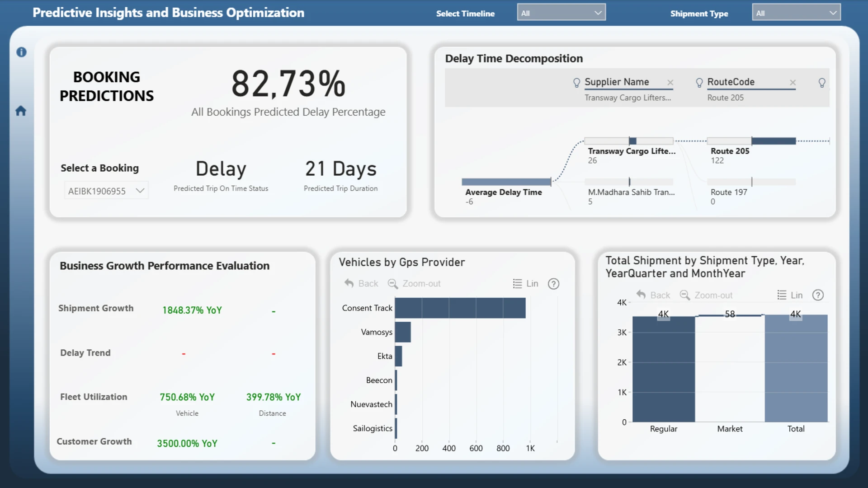Remove RouteCode level with X
This screenshot has height=488, width=868.
pyautogui.click(x=793, y=82)
